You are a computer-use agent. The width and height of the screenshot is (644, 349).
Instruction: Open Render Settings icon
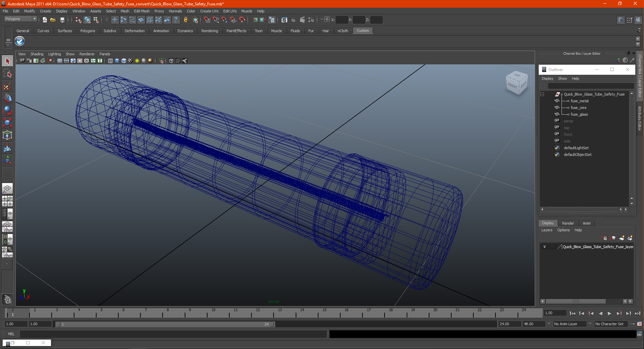[x=311, y=20]
